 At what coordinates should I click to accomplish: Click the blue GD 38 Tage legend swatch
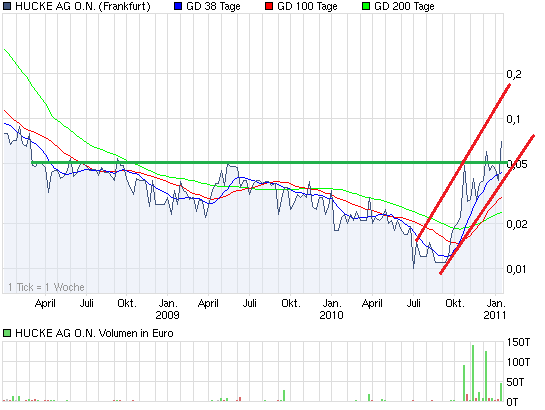178,6
